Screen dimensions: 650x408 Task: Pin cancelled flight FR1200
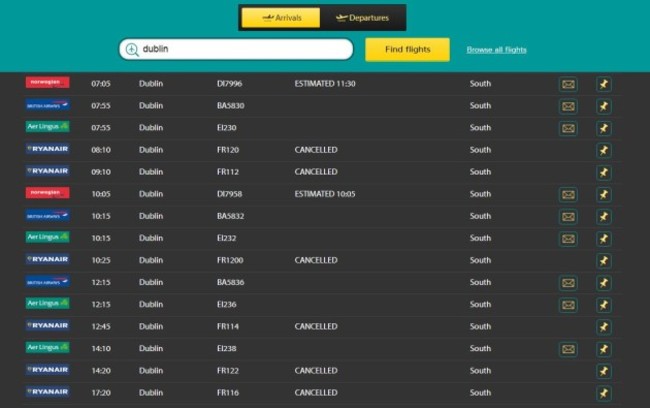(604, 261)
